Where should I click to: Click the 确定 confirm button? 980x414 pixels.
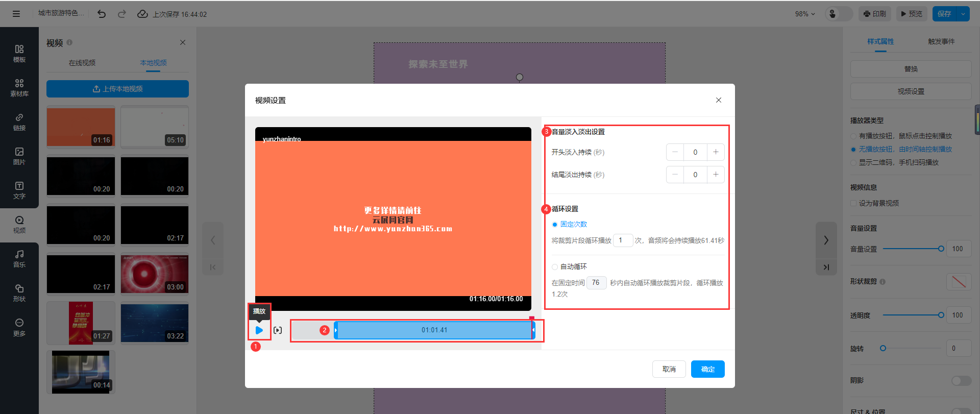point(707,369)
